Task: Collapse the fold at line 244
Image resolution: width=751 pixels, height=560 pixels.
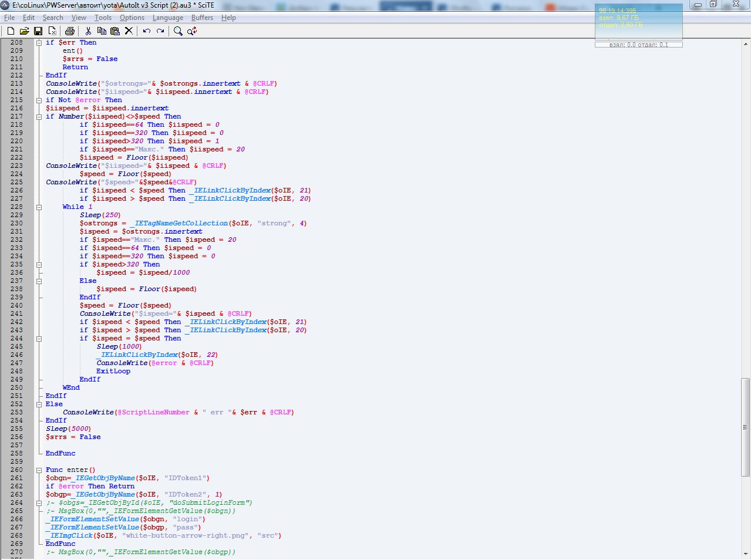Action: (39, 339)
